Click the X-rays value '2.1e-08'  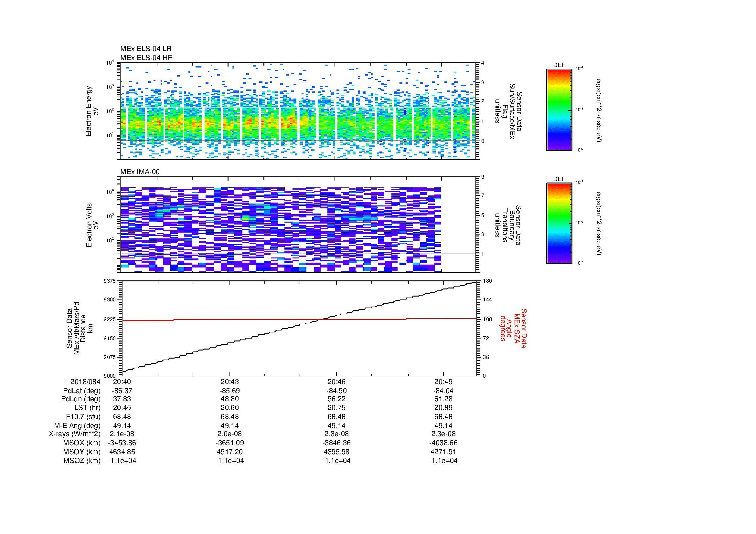(122, 434)
